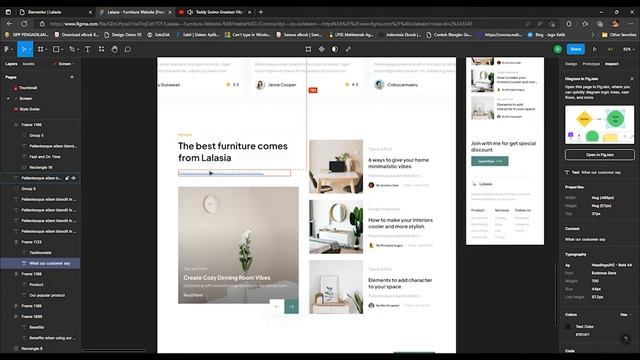Viewport: 640px width, 360px height.
Task: Collapse the Frame 1198 layer
Action: tap(16, 274)
